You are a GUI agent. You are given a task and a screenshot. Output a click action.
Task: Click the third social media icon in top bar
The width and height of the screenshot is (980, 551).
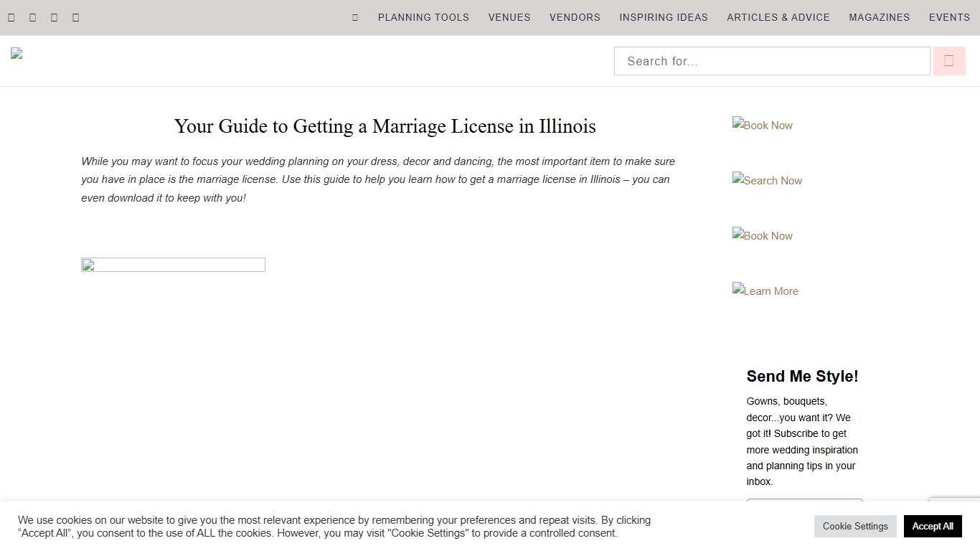pyautogui.click(x=54, y=17)
